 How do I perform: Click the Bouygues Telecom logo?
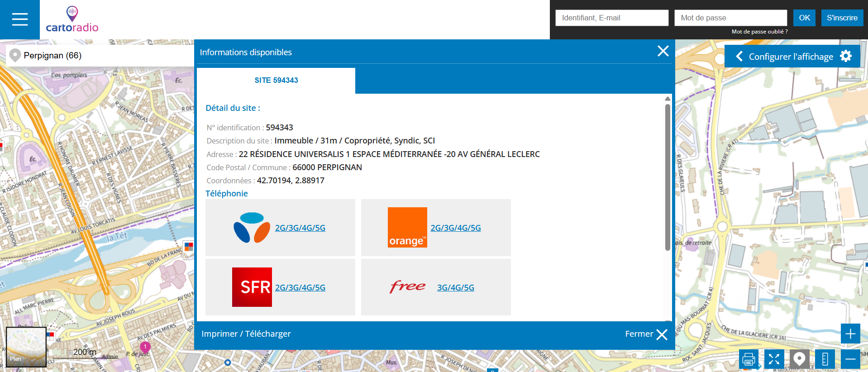(252, 228)
